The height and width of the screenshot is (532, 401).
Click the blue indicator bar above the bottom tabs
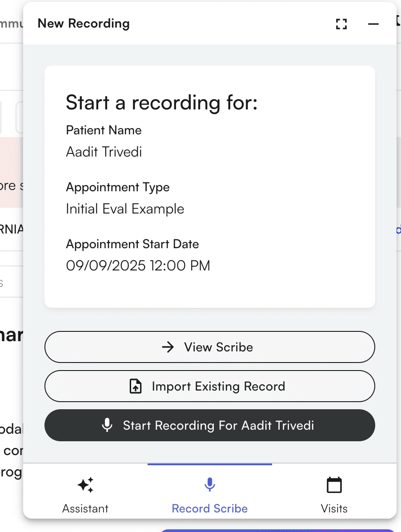coord(209,464)
